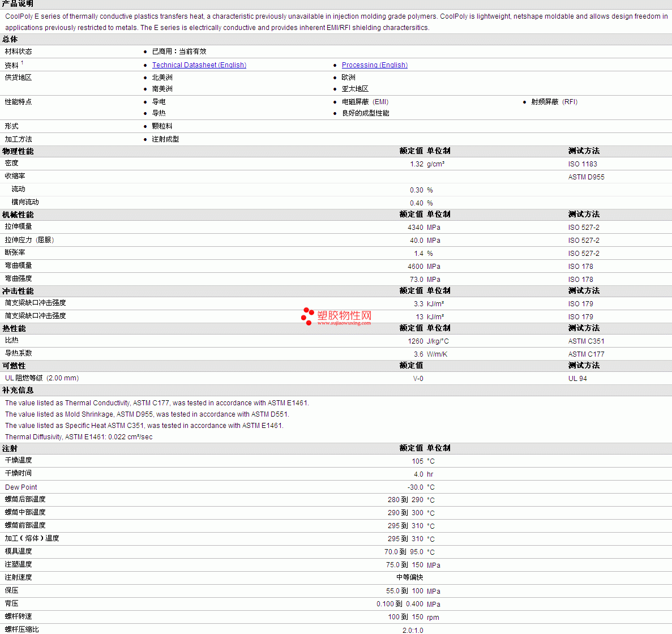Click the 热性能 section header
Image resolution: width=672 pixels, height=634 pixels.
tap(14, 328)
